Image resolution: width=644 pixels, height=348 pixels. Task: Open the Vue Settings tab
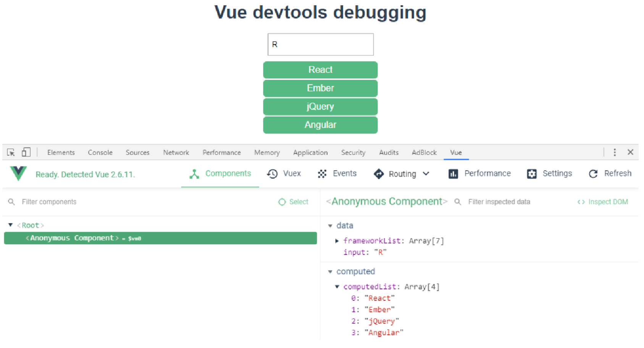click(x=549, y=174)
